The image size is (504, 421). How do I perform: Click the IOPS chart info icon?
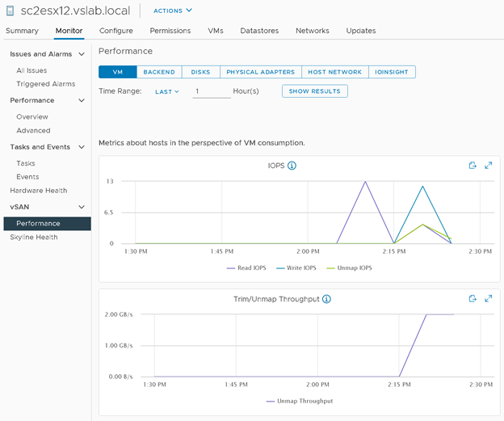(292, 166)
